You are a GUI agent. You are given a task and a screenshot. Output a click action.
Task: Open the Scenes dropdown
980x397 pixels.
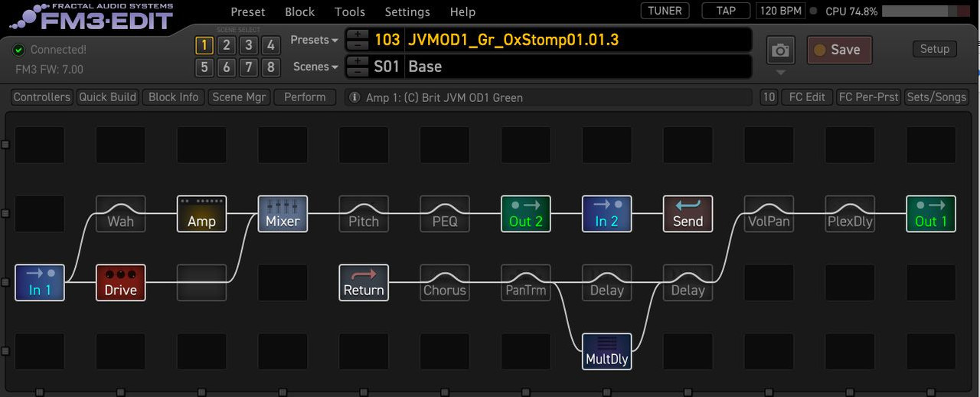[x=315, y=67]
